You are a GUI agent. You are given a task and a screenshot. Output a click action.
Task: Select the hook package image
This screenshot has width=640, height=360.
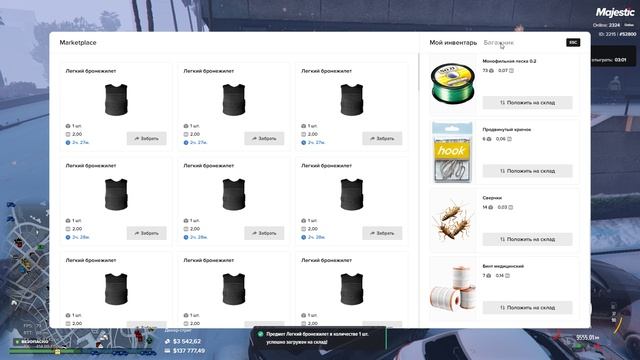tap(453, 152)
